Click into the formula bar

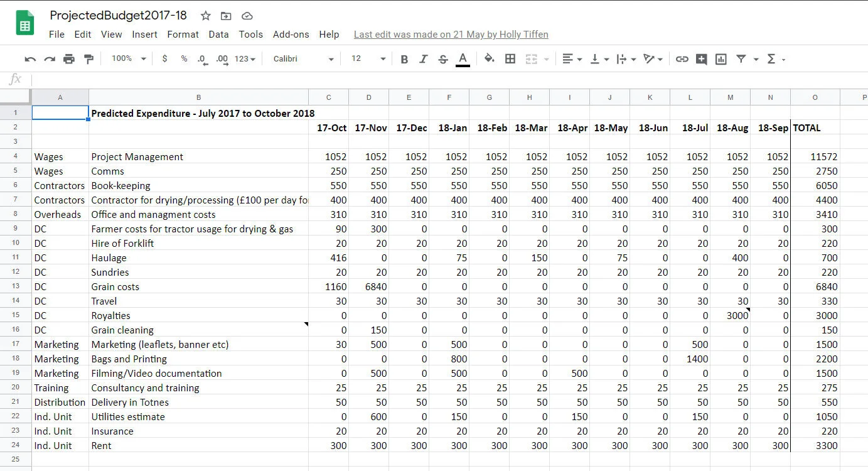pos(449,80)
